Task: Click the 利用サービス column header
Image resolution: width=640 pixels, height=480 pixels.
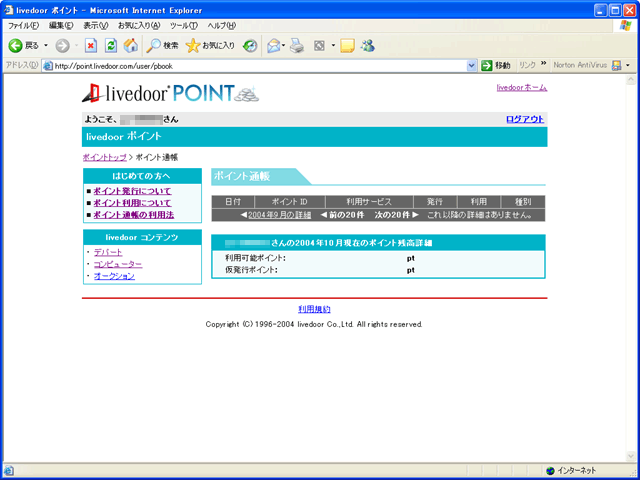Action: point(369,202)
